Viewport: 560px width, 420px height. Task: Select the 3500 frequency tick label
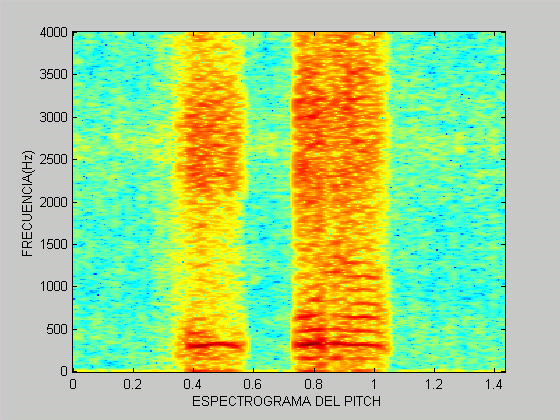(x=54, y=75)
